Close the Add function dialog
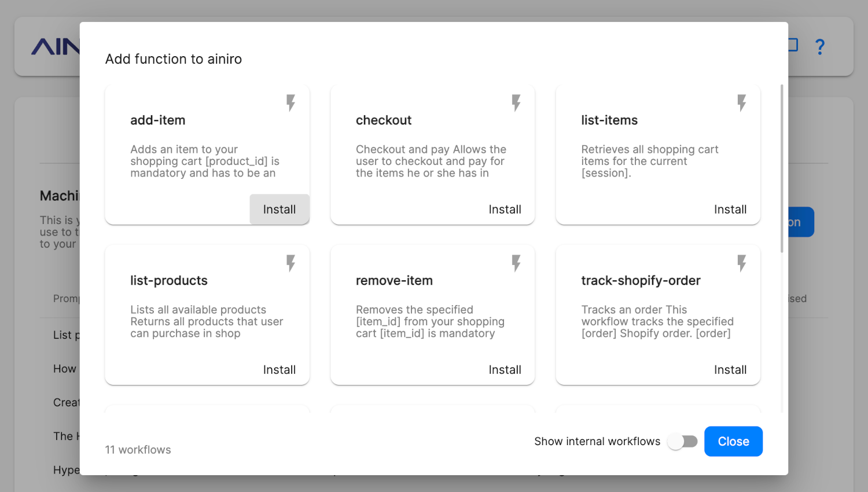 (733, 442)
